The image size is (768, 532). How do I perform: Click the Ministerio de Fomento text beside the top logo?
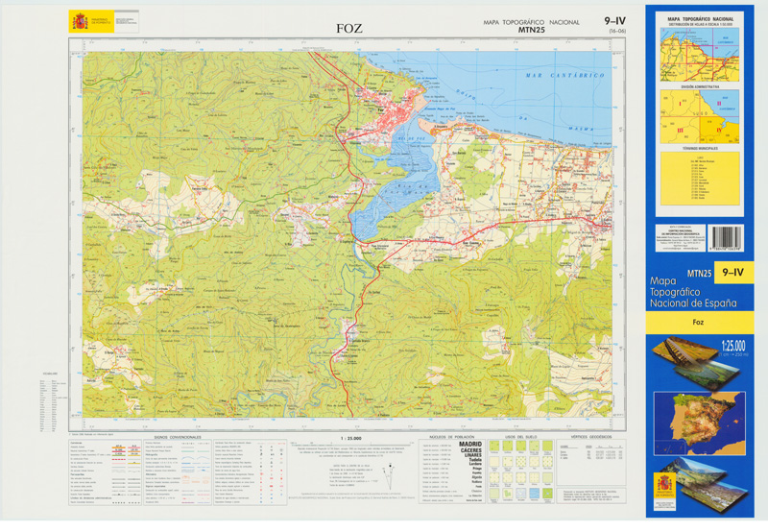(102, 21)
